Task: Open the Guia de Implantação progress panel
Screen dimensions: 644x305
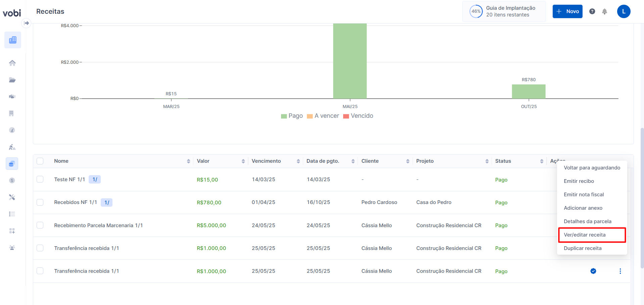Action: pyautogui.click(x=504, y=11)
